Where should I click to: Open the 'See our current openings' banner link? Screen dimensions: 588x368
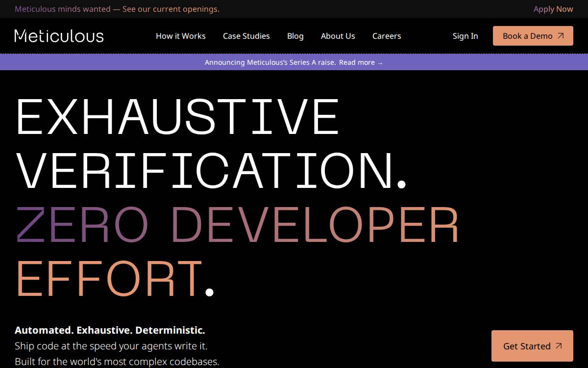[x=171, y=9]
